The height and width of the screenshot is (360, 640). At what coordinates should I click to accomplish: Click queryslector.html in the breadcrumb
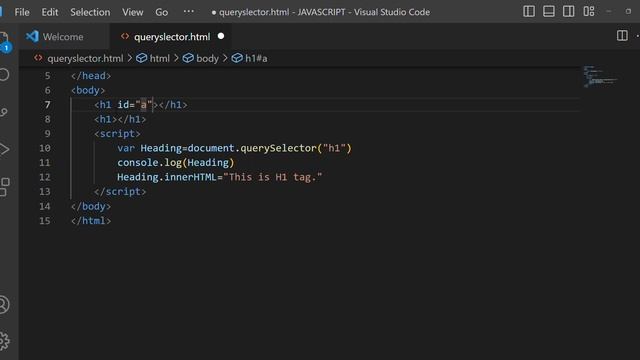coord(85,58)
